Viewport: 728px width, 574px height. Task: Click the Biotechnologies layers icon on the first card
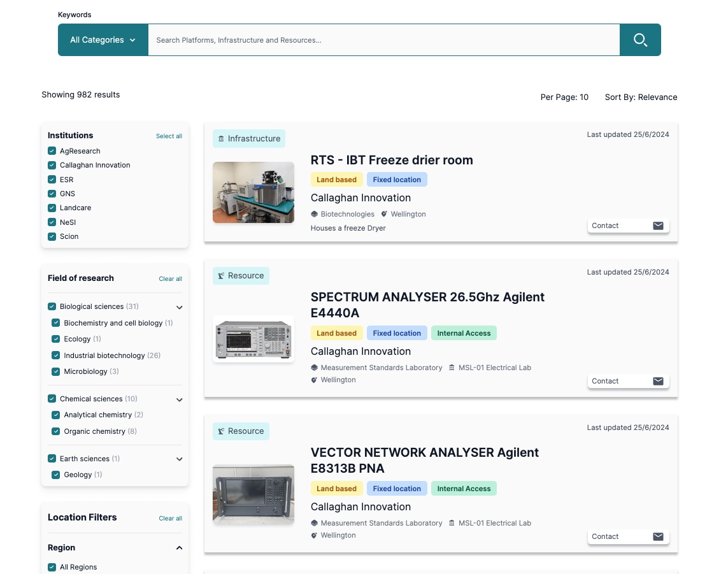pyautogui.click(x=314, y=214)
